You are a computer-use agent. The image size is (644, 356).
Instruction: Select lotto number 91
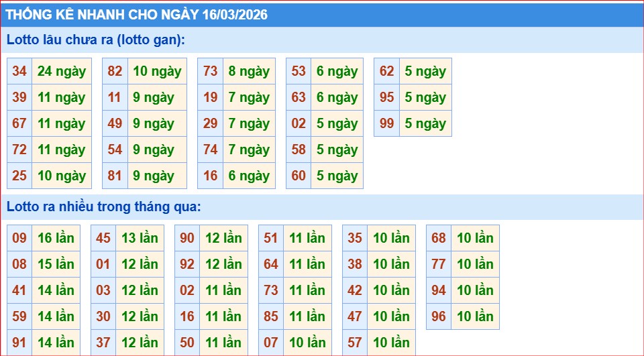click(x=19, y=343)
